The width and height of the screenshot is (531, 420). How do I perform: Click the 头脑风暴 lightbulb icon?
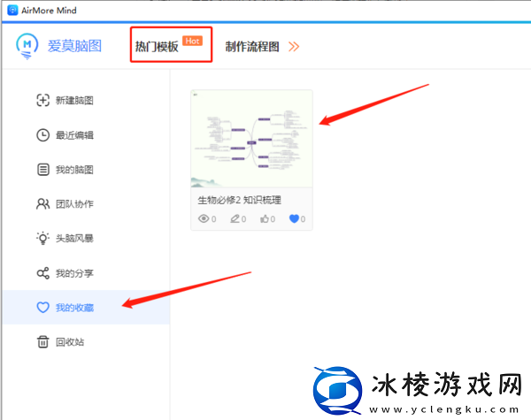point(43,238)
